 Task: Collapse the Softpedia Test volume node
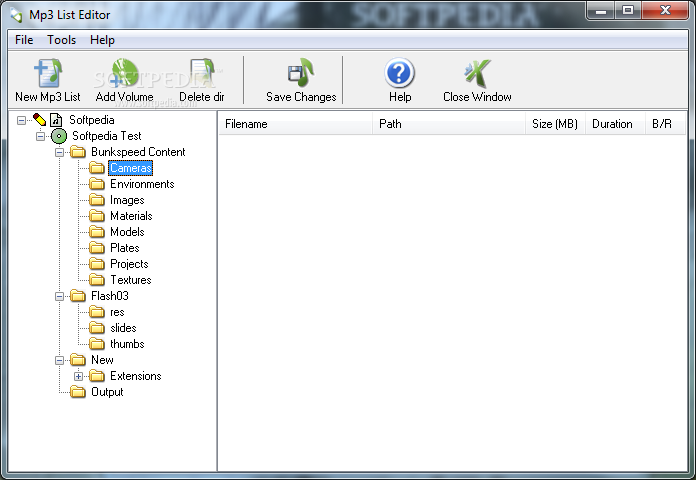(x=40, y=136)
